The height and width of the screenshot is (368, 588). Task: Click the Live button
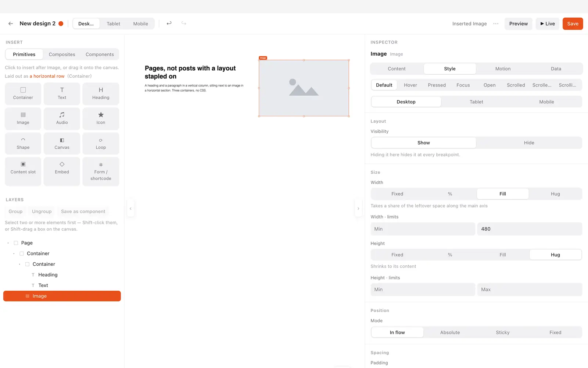point(548,24)
